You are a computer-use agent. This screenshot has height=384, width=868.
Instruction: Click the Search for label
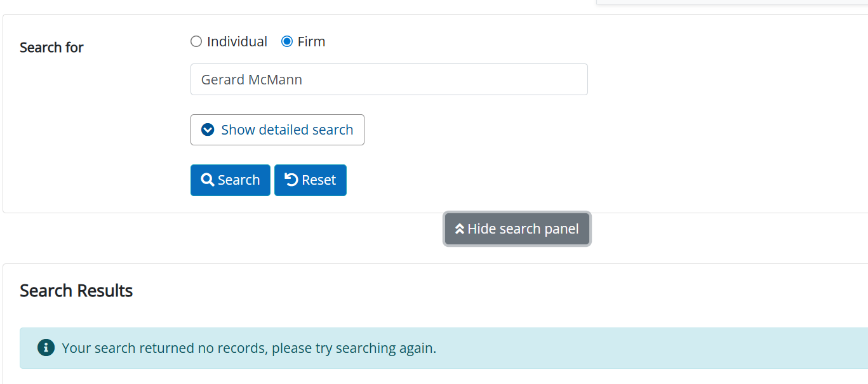pos(51,48)
